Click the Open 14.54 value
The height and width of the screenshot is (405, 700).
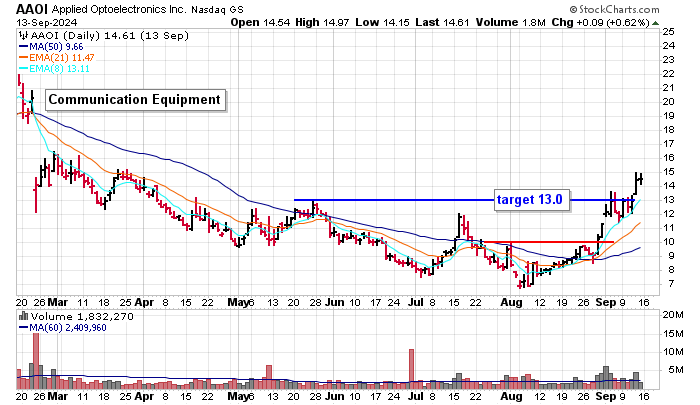260,22
